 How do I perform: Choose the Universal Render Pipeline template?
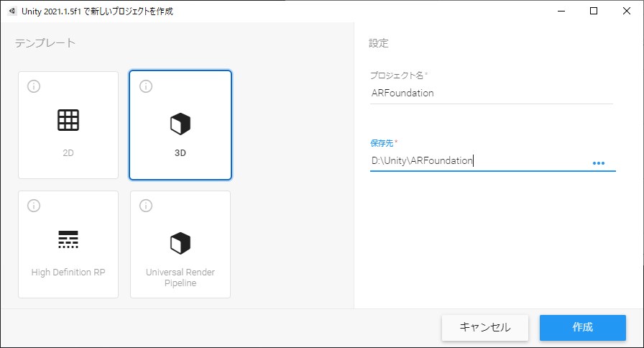click(180, 244)
